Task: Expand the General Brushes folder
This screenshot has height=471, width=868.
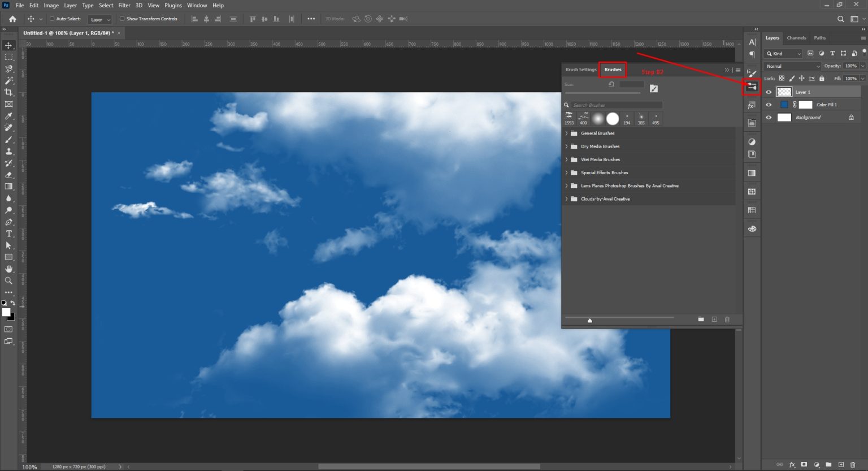Action: coord(566,133)
